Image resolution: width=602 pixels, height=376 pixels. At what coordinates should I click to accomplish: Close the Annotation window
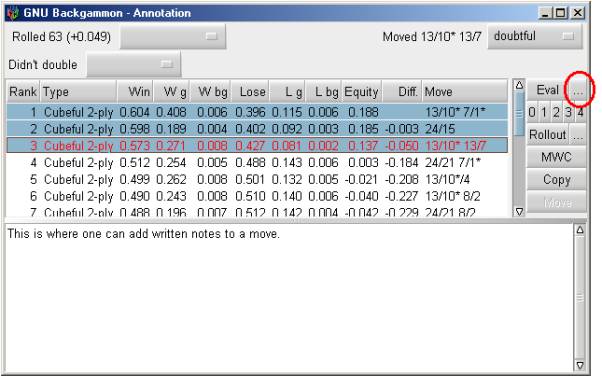577,13
